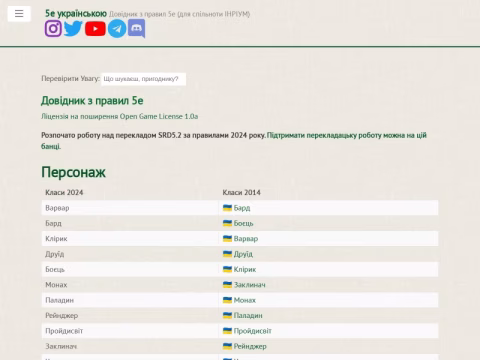Open Клірик in Класи 2024
The width and height of the screenshot is (480, 360).
[x=56, y=239]
